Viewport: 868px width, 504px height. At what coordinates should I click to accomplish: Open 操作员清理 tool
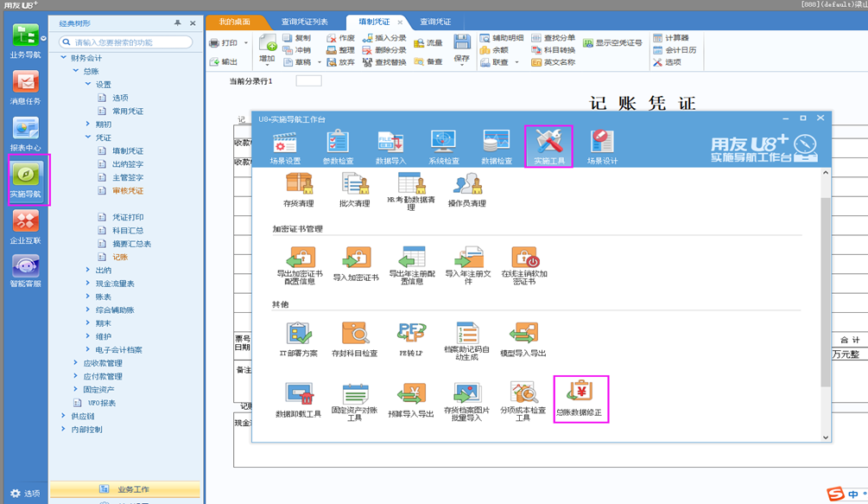pos(466,190)
